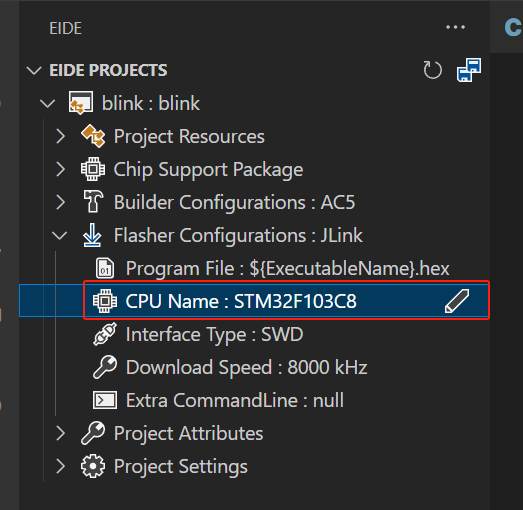Collapse the blink : blink project node
523x510 pixels.
click(x=47, y=103)
